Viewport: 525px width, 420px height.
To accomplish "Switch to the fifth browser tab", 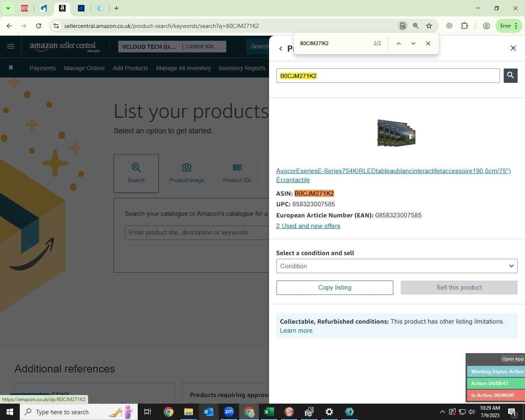I will 100,8.
